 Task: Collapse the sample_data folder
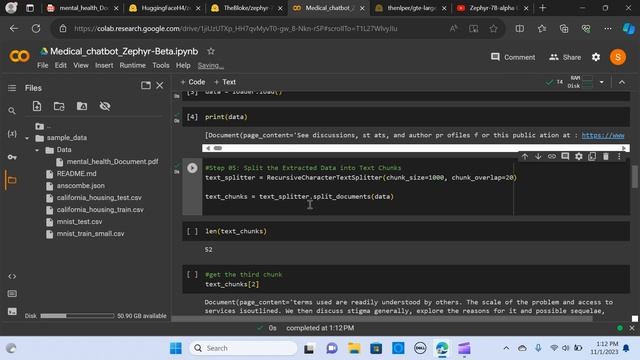27,138
